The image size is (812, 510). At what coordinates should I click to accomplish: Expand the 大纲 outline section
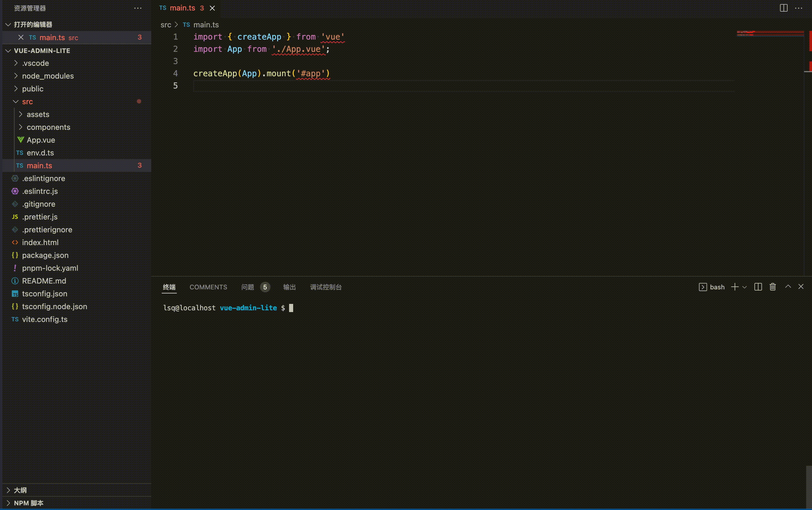coord(77,490)
